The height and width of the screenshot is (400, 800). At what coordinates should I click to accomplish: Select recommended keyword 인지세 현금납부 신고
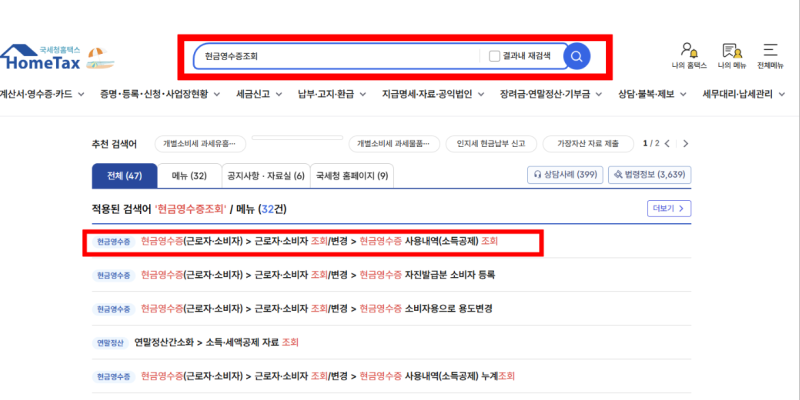[491, 144]
